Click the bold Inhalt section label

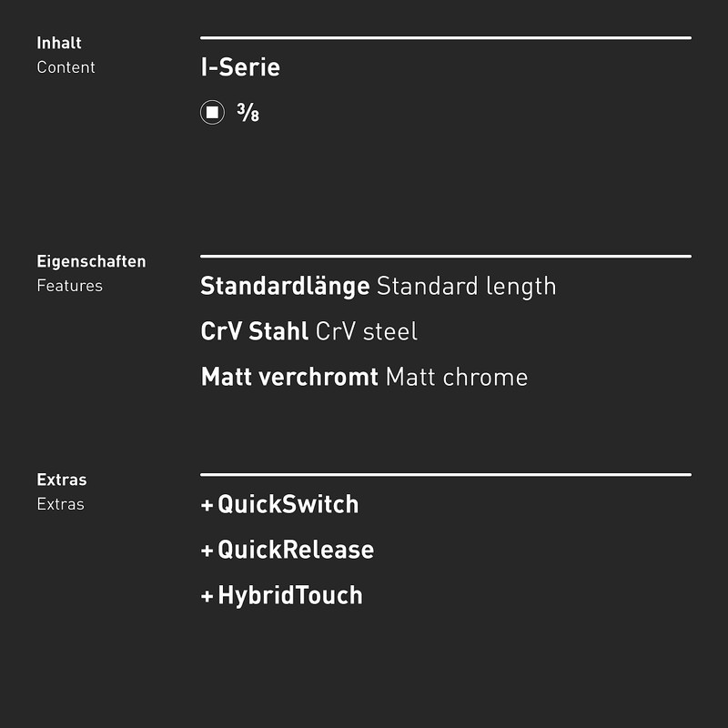click(59, 43)
